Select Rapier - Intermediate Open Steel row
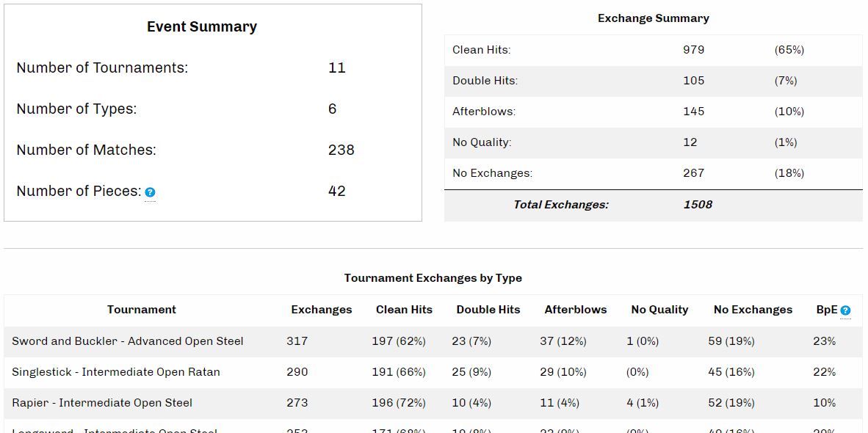Viewport: 868px width, 433px height. tap(102, 403)
